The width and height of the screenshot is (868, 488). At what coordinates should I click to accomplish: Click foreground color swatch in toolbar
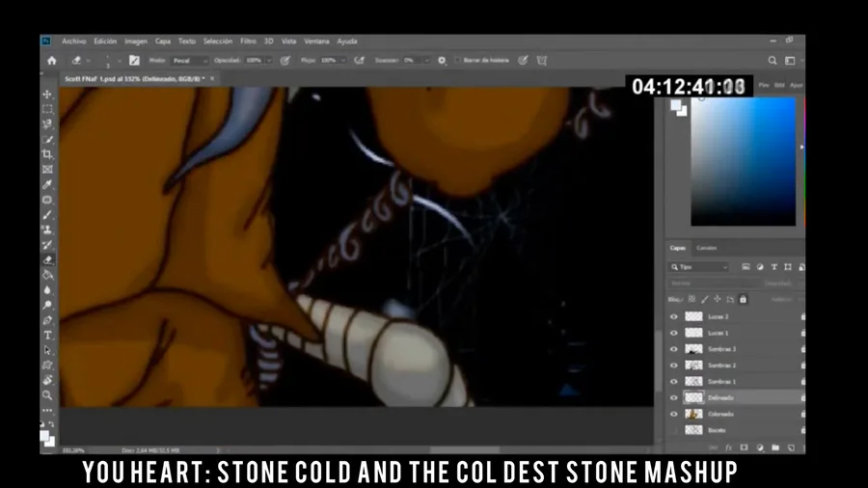44,437
